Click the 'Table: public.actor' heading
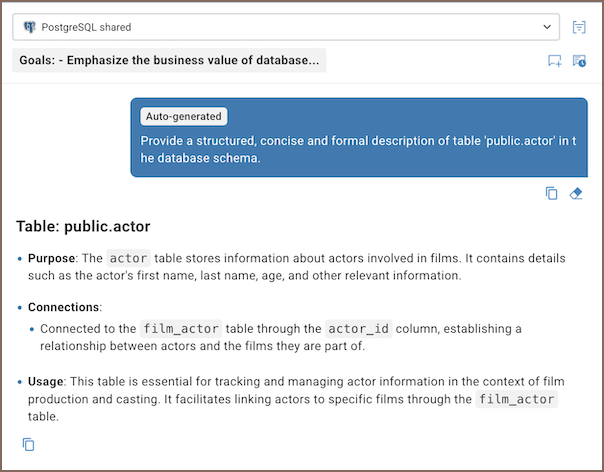 pyautogui.click(x=83, y=226)
